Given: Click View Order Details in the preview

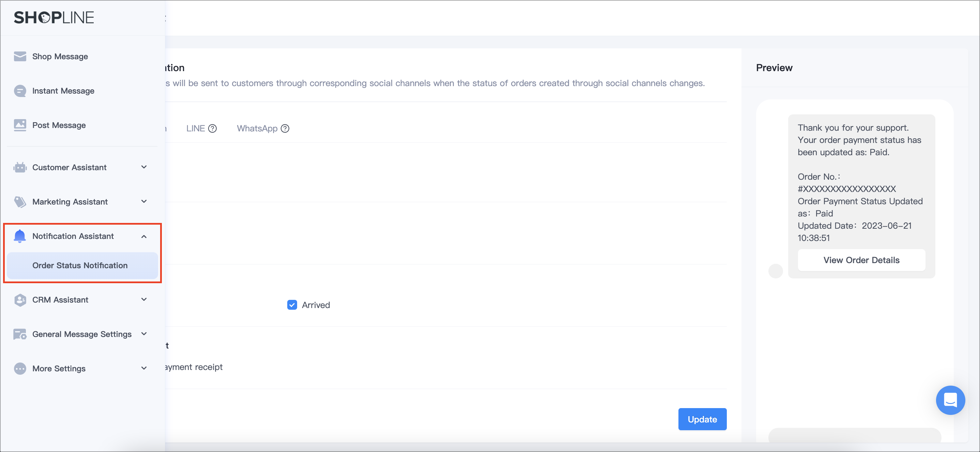Looking at the screenshot, I should [861, 260].
